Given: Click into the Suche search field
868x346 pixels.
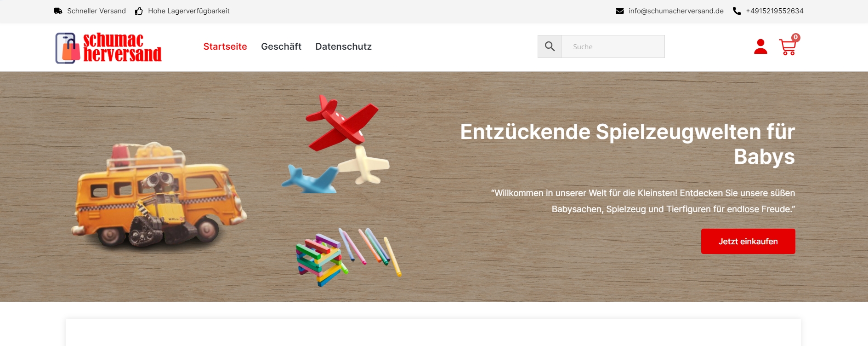Looking at the screenshot, I should (x=613, y=46).
